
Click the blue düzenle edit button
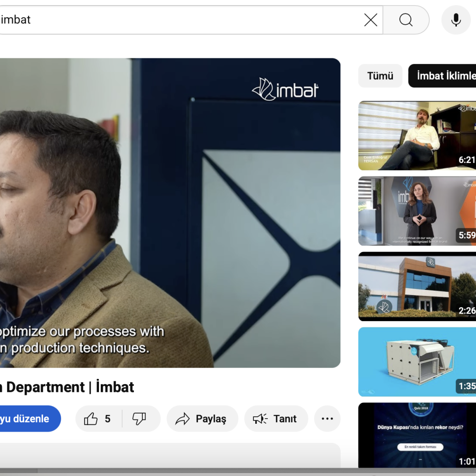click(30, 419)
